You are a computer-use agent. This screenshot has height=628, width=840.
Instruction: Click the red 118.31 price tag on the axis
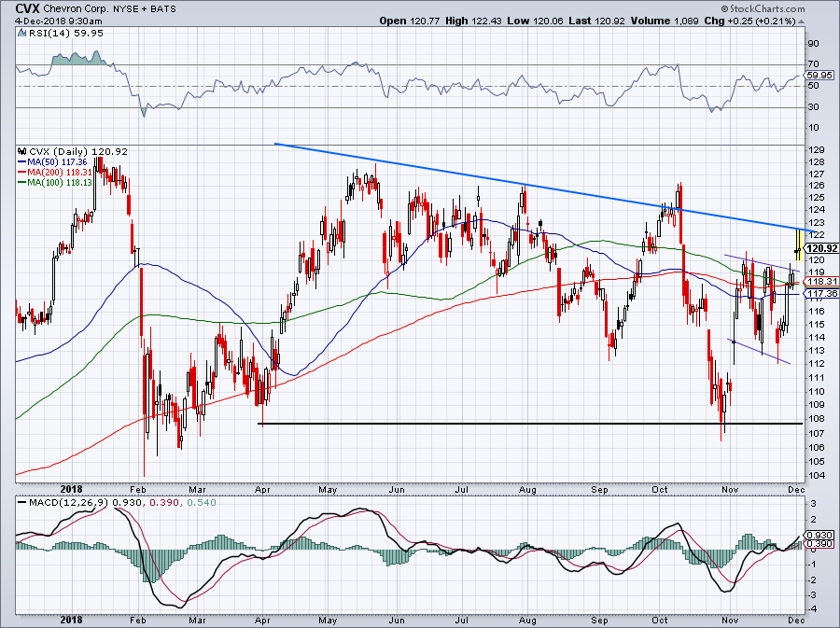click(822, 282)
